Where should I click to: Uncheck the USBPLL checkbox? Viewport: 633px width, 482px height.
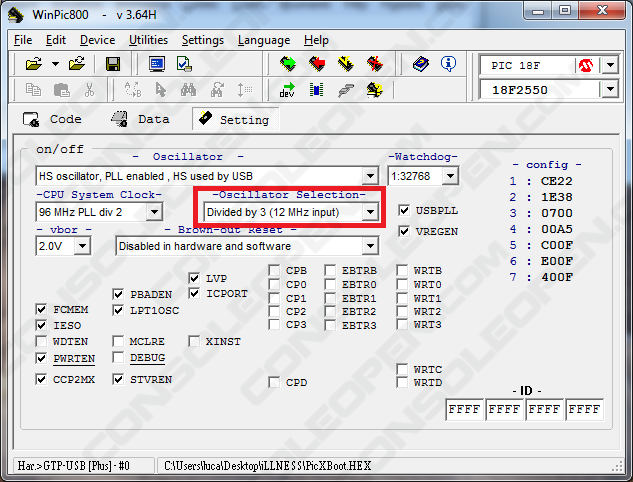click(404, 210)
